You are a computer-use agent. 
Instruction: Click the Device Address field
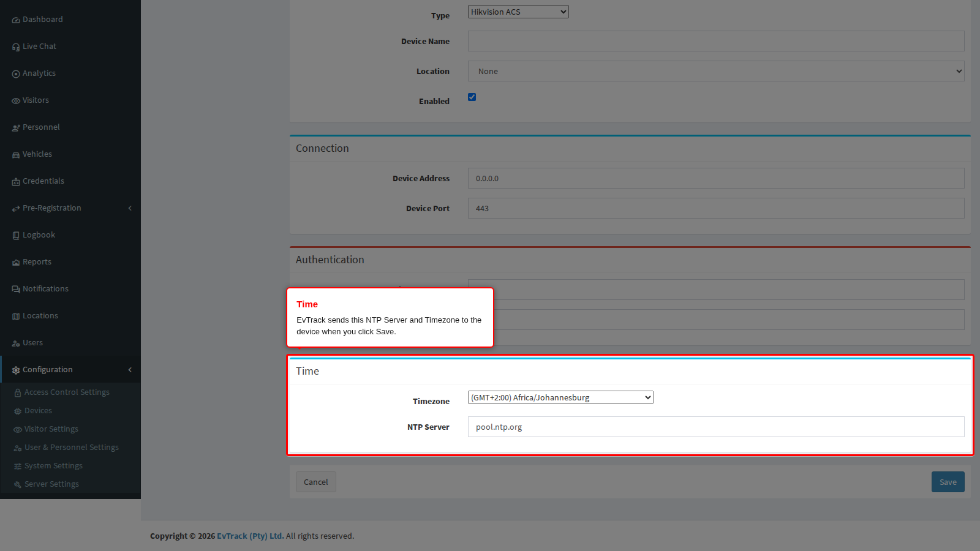[716, 178]
